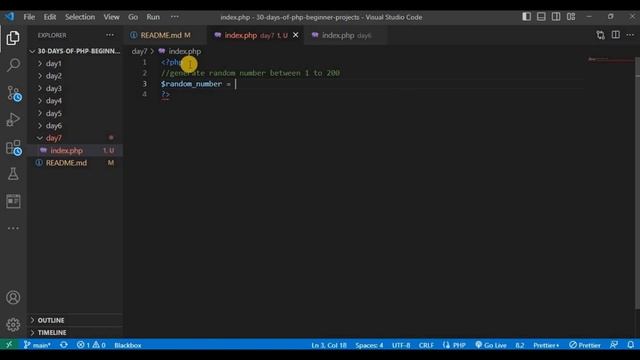Toggle the bottom Panel layout button
Image resolution: width=640 pixels, height=360 pixels.
pos(541,17)
